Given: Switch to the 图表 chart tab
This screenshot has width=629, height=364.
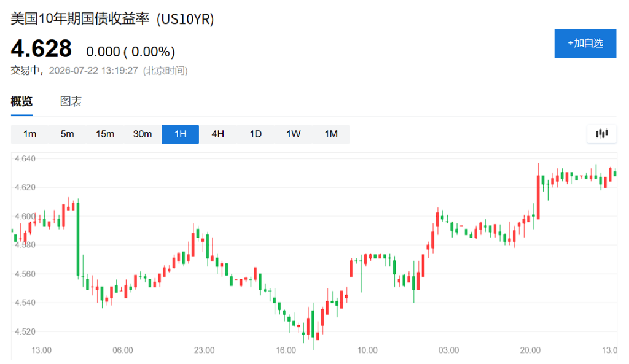Looking at the screenshot, I should pos(71,101).
